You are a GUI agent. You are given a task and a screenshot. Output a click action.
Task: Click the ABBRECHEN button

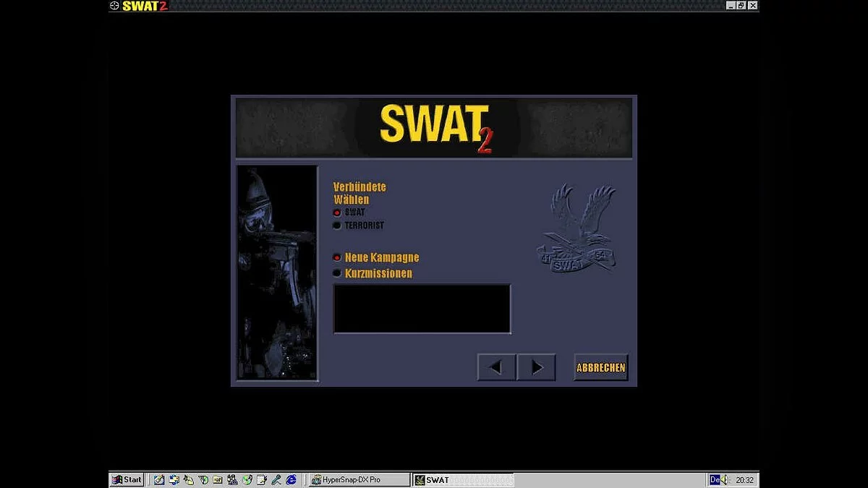(x=601, y=367)
